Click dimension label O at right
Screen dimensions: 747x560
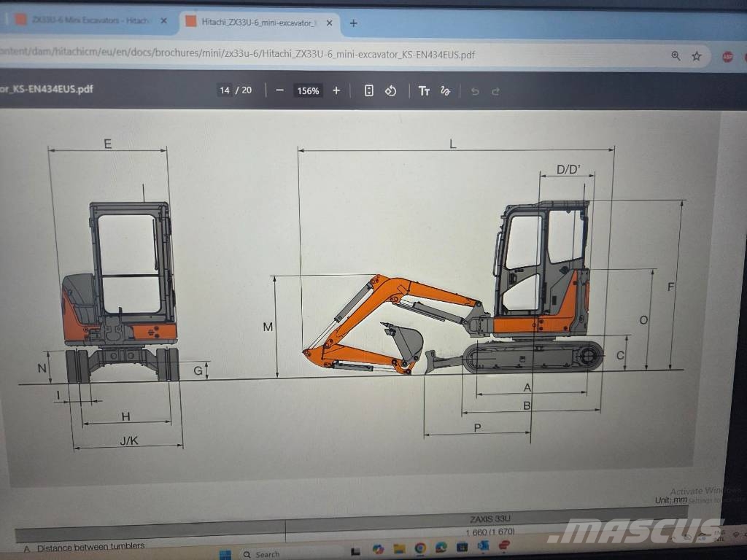[x=643, y=320]
